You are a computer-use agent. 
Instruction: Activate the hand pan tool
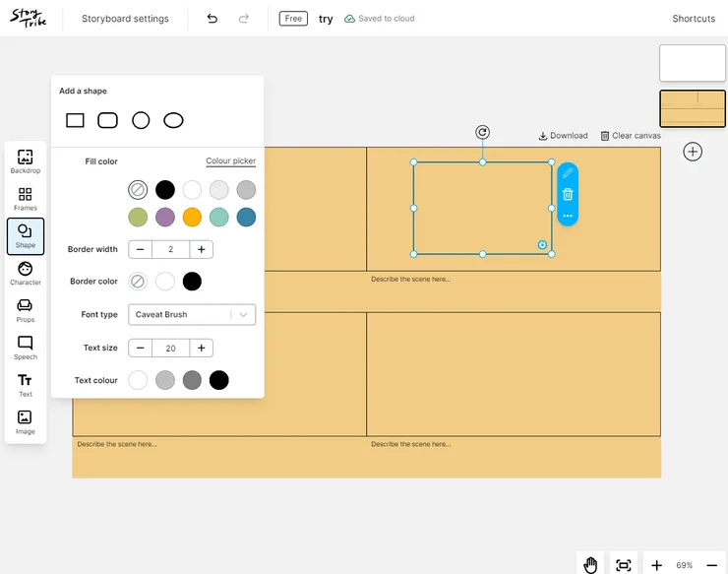[x=590, y=564]
